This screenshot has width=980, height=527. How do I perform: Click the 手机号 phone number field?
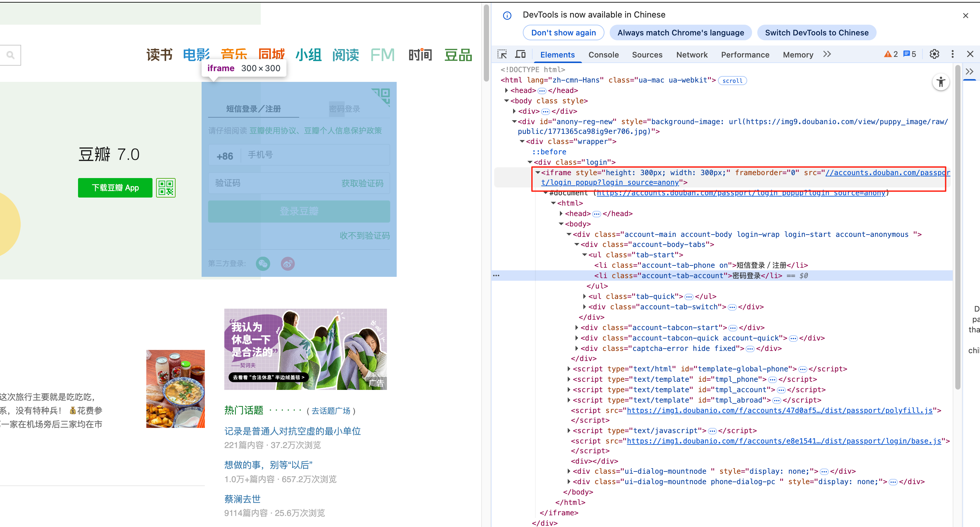(315, 155)
